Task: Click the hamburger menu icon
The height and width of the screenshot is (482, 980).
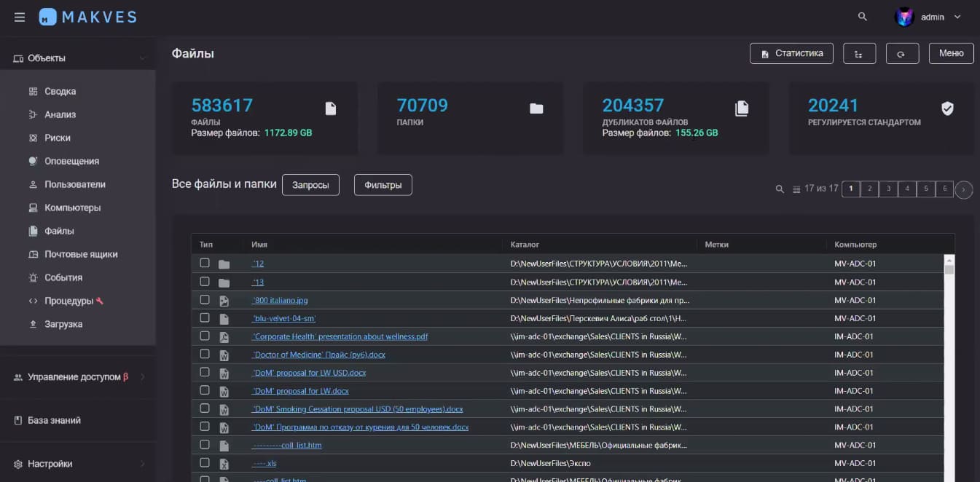Action: (20, 17)
